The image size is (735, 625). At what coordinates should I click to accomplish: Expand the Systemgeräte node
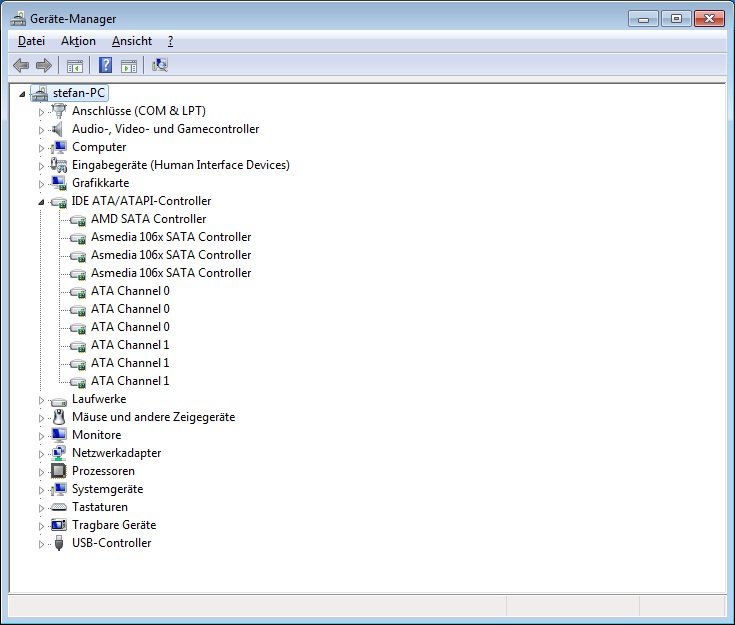(x=41, y=490)
